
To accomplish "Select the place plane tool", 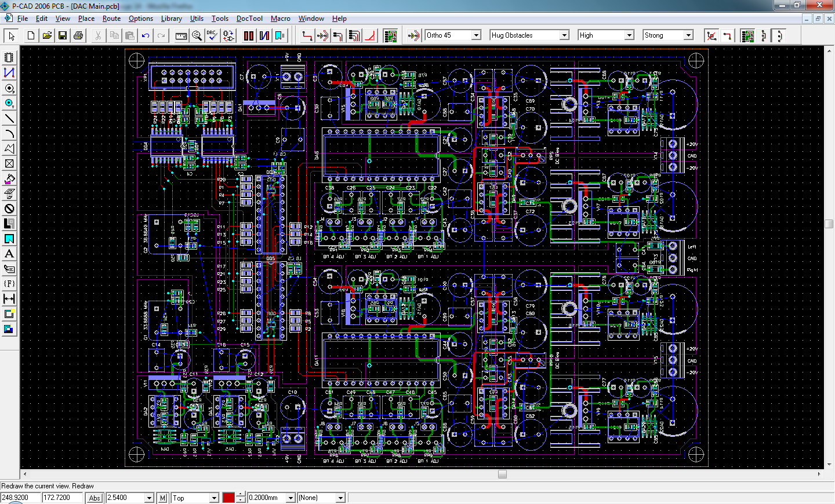I will tap(9, 224).
